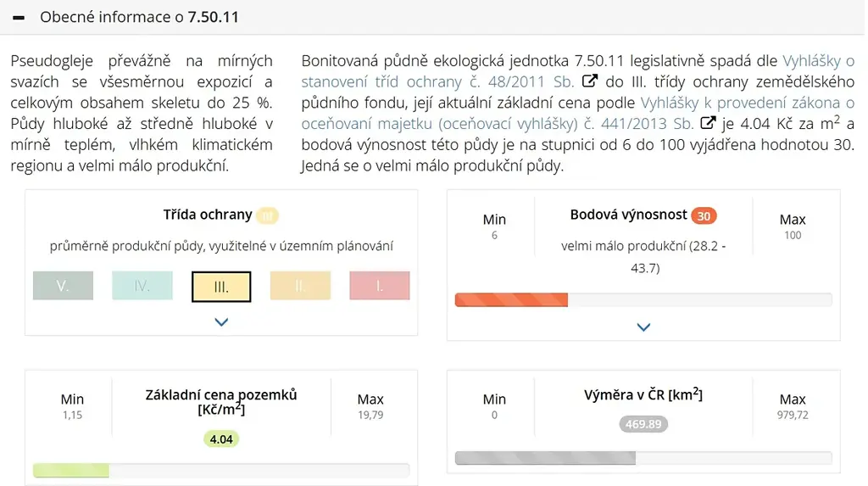Click the orange 30 score badge
Viewport: 868px width, 486px height.
(704, 215)
